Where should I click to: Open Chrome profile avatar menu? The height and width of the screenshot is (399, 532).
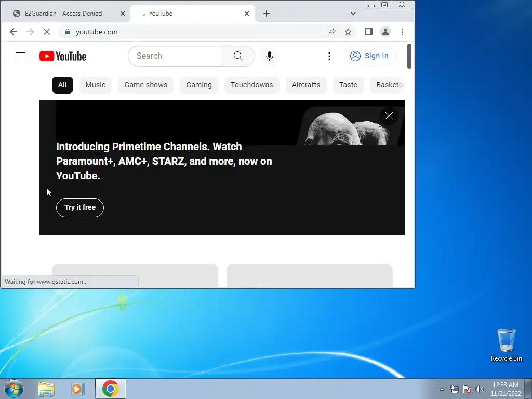pos(385,32)
